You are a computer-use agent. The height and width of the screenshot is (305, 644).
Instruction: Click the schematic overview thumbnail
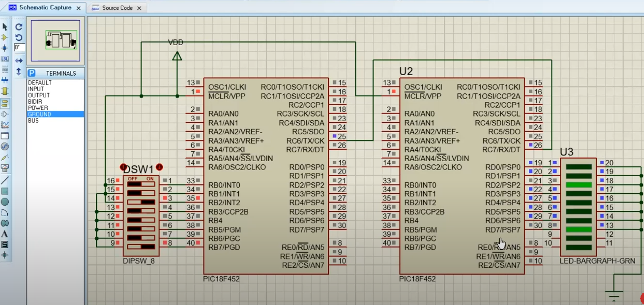[56, 41]
